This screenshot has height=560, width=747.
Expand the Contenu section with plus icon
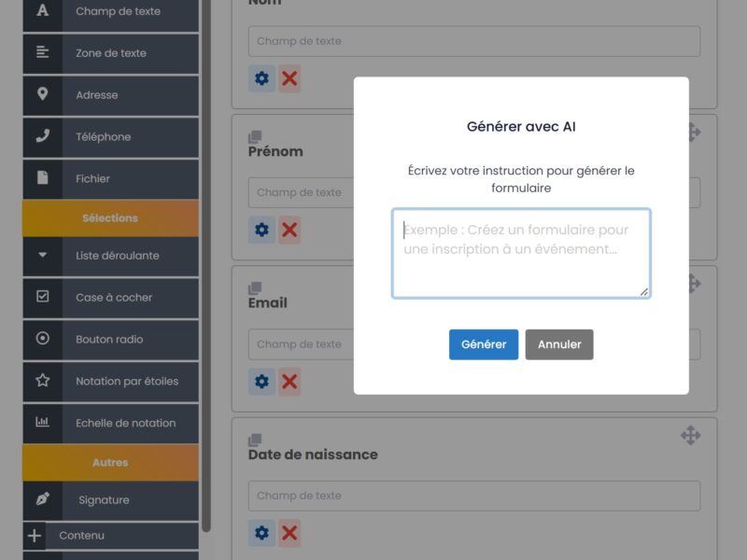34,535
